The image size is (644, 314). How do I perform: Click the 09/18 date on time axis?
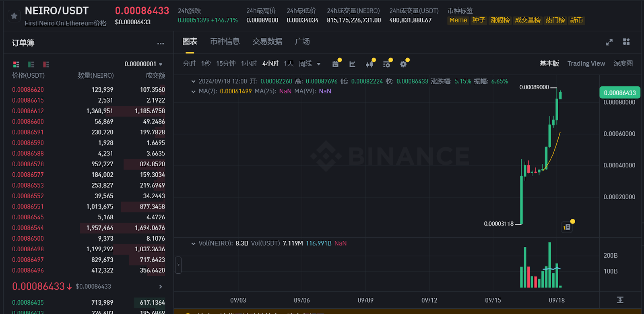[x=557, y=300]
